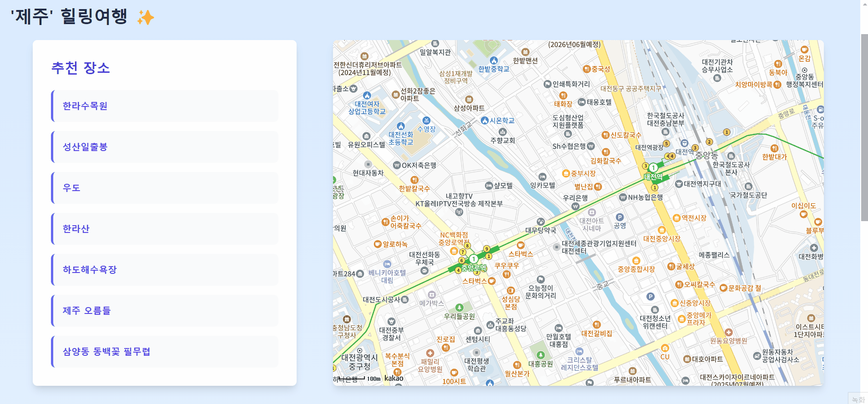Viewport: 868px width, 404px height.
Task: Click the 대전역 subway station marker
Action: [x=653, y=168]
